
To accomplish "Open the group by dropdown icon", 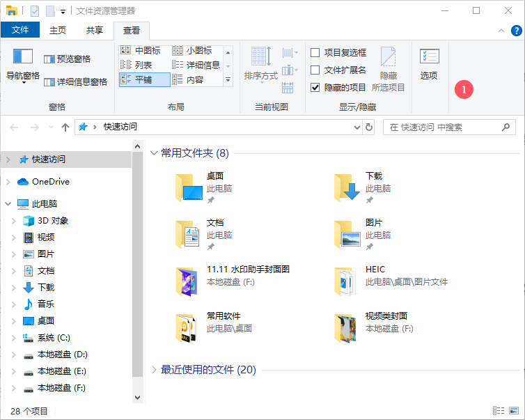I will click(x=290, y=52).
